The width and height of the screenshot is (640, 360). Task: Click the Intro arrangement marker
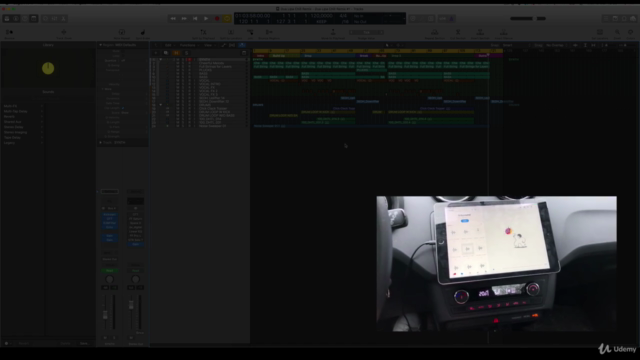pos(261,56)
